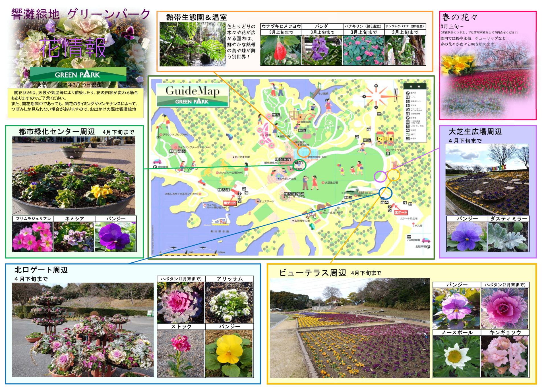
Task: Click the GuideMap GREEN PARK title banner
Action: coord(192,95)
